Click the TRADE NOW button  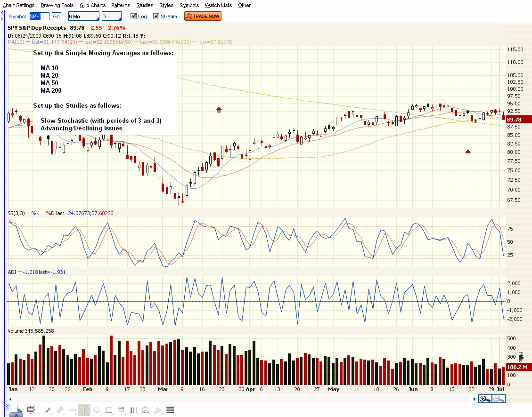pyautogui.click(x=203, y=16)
